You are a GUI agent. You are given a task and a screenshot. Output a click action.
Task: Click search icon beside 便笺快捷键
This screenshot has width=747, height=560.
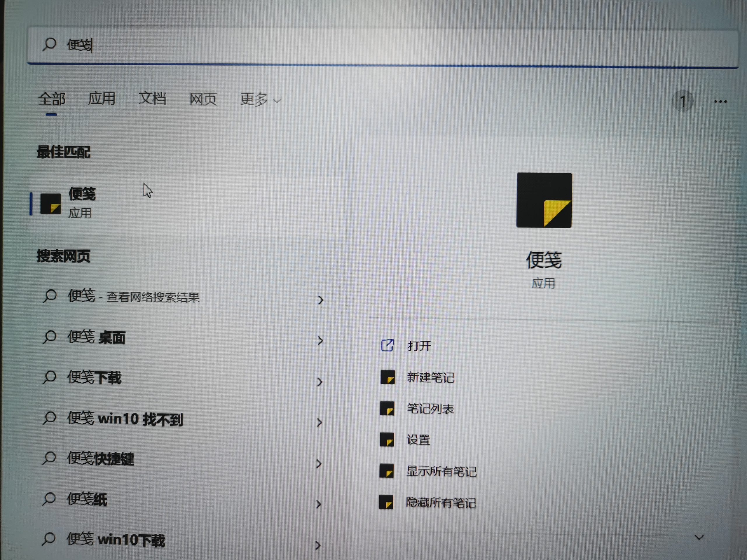pos(49,458)
